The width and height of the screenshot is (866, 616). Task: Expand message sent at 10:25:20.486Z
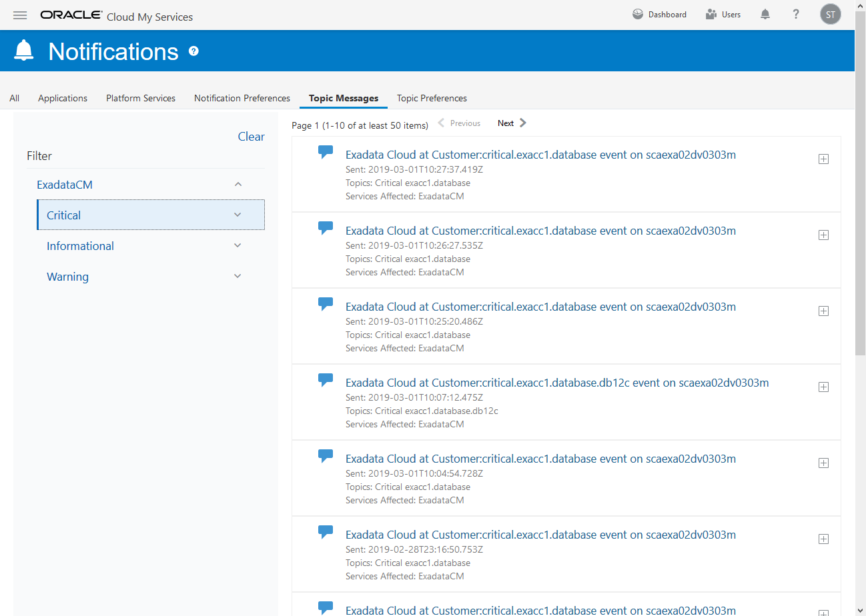click(x=823, y=311)
